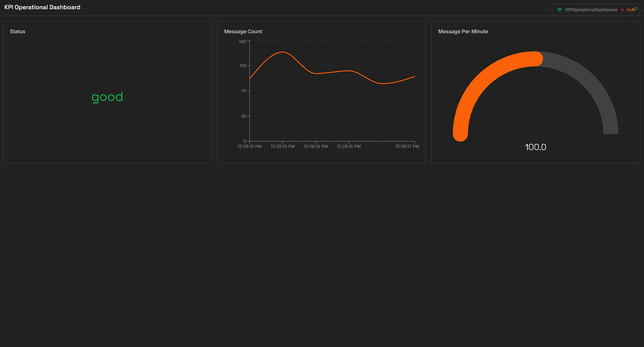This screenshot has width=644, height=347.
Task: Click the 12:28:17 PM axis timestamp
Action: (x=407, y=146)
